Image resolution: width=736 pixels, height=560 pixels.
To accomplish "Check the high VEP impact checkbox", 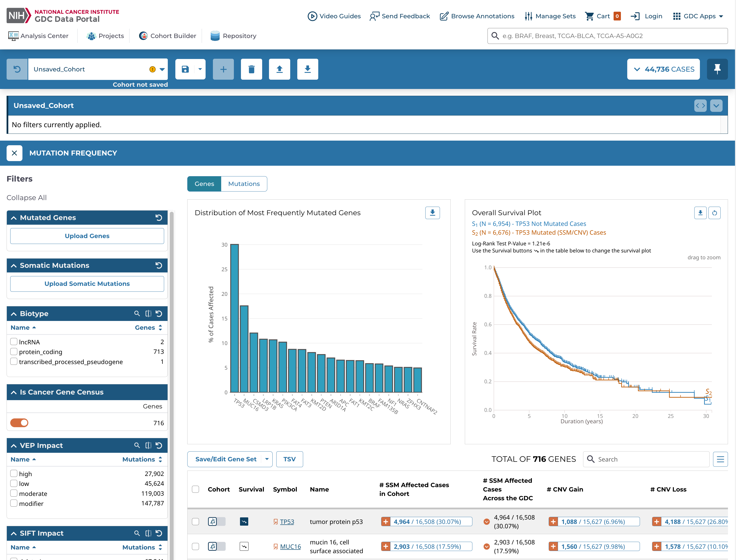I will tap(14, 474).
